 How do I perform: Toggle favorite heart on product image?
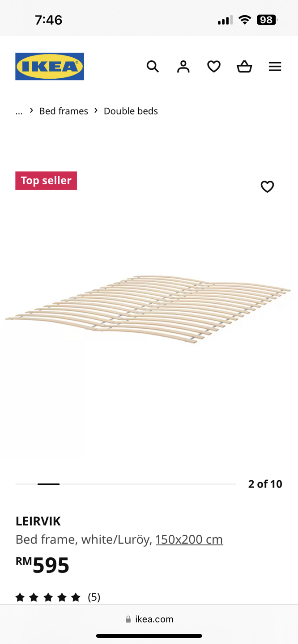pos(267,186)
